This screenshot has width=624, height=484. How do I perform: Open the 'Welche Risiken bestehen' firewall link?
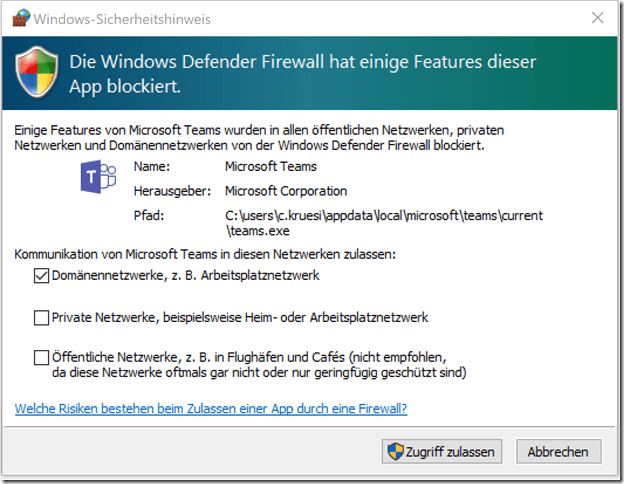pyautogui.click(x=211, y=409)
